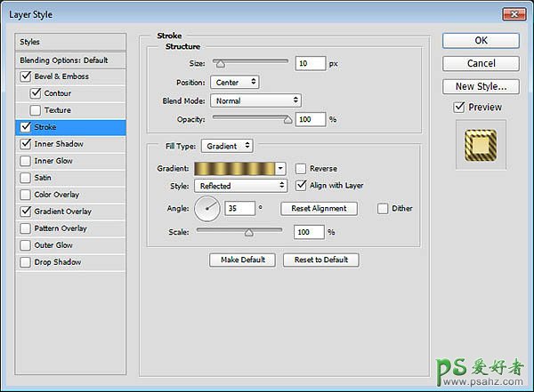Image resolution: width=534 pixels, height=392 pixels.
Task: Click the Size input field
Action: pos(311,64)
